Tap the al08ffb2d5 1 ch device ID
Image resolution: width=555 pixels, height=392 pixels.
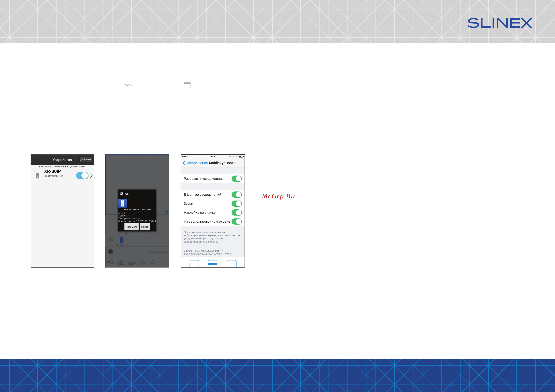54,176
